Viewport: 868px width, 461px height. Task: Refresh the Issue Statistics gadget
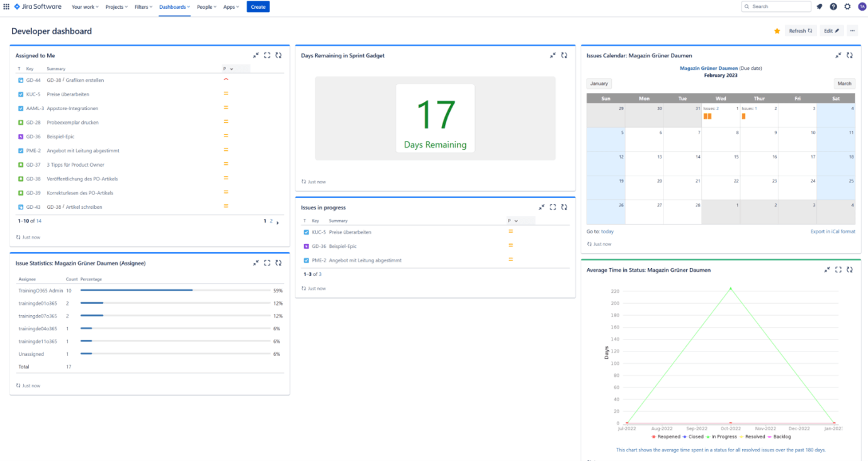click(278, 263)
